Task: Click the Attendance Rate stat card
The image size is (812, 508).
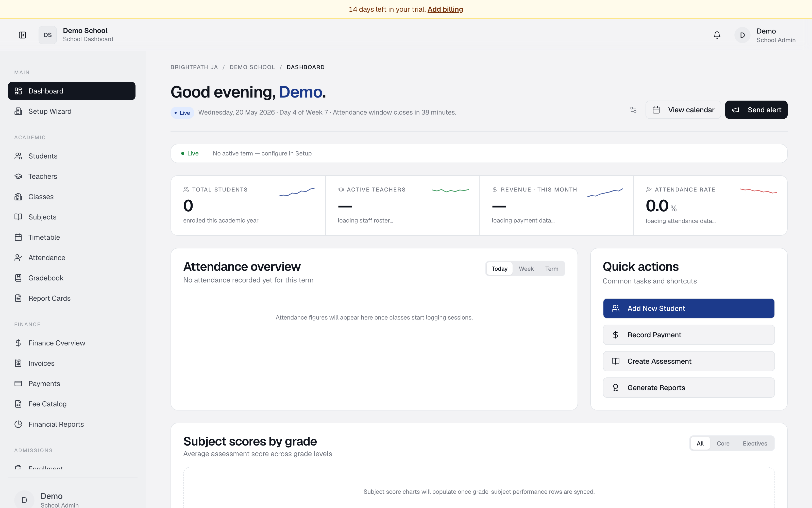Action: [710, 205]
